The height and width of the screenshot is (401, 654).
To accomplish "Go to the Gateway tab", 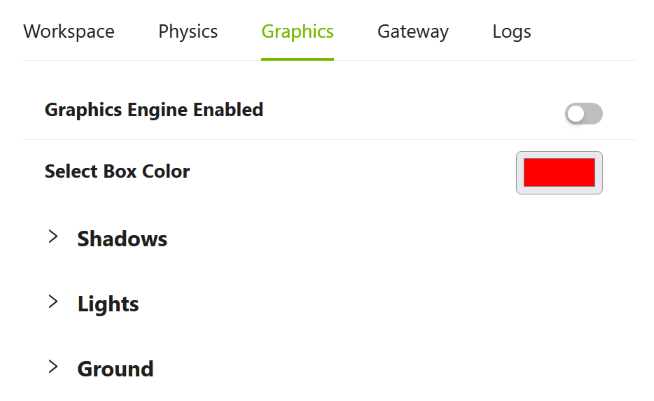I will tap(413, 31).
